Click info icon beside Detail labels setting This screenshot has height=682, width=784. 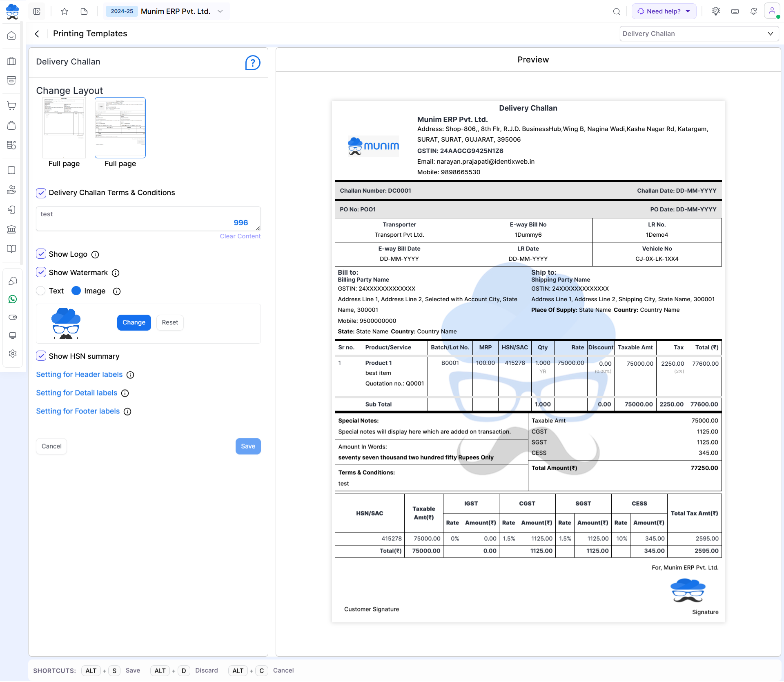click(125, 393)
